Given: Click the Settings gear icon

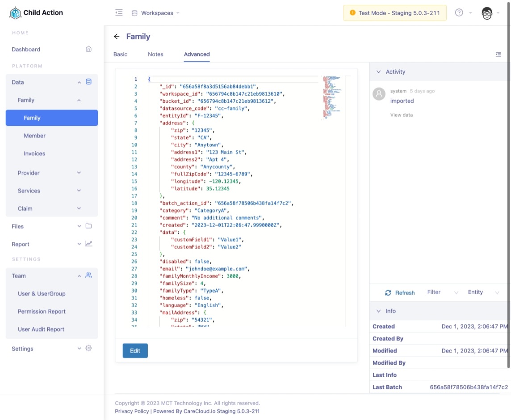Looking at the screenshot, I should click(x=88, y=349).
